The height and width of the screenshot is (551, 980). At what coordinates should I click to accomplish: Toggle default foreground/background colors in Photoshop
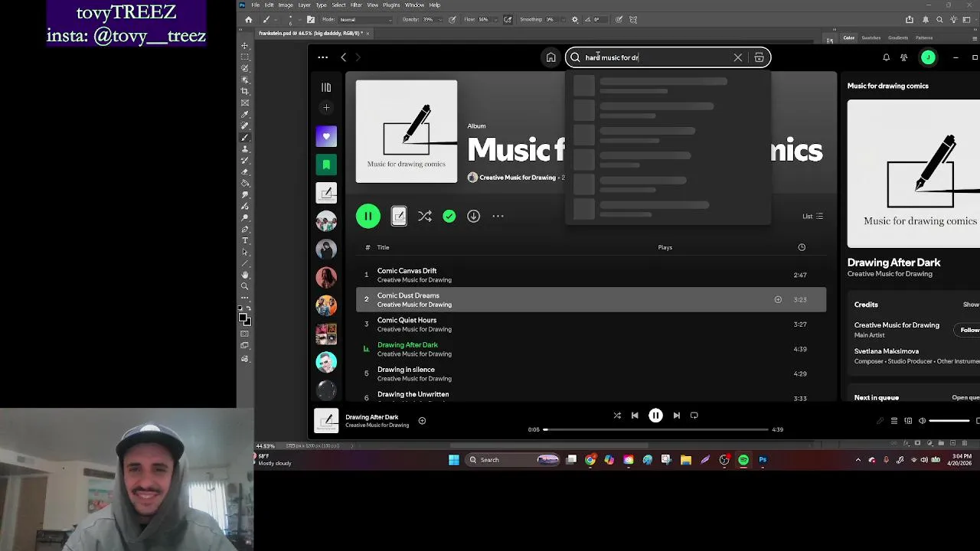click(240, 308)
